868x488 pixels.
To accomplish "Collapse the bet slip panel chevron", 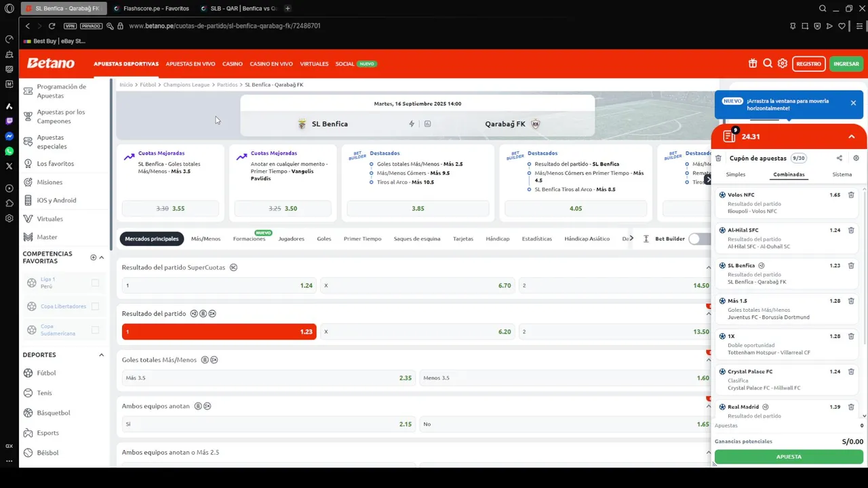I will coord(852,137).
